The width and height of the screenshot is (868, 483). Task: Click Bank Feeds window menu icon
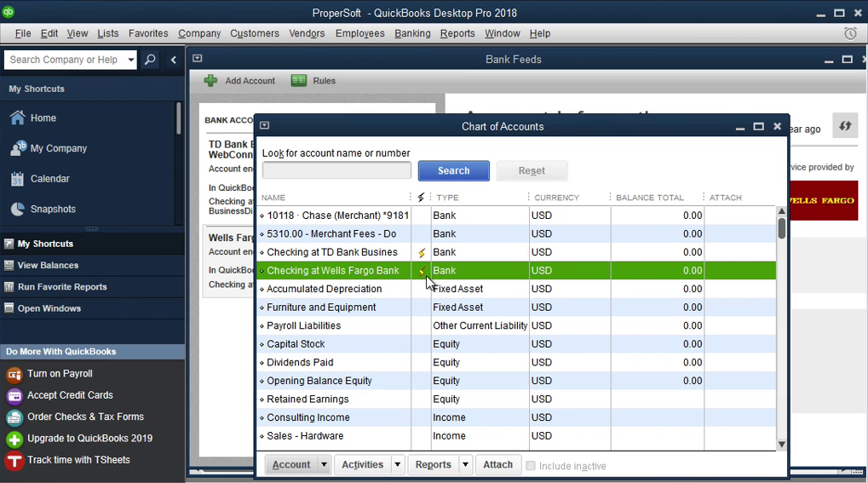pyautogui.click(x=197, y=58)
